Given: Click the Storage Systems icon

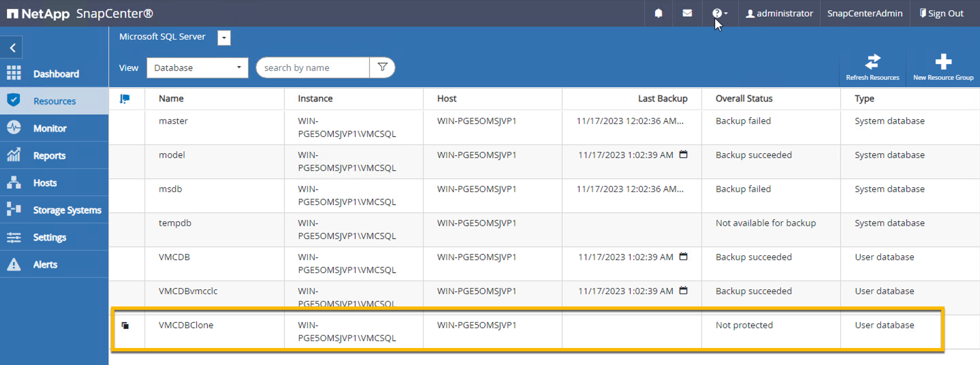Looking at the screenshot, I should 14,209.
